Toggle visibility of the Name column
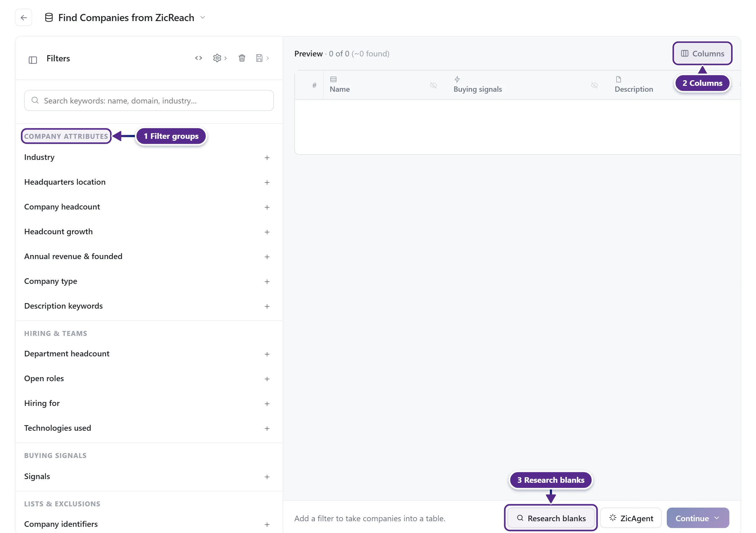 coord(433,85)
